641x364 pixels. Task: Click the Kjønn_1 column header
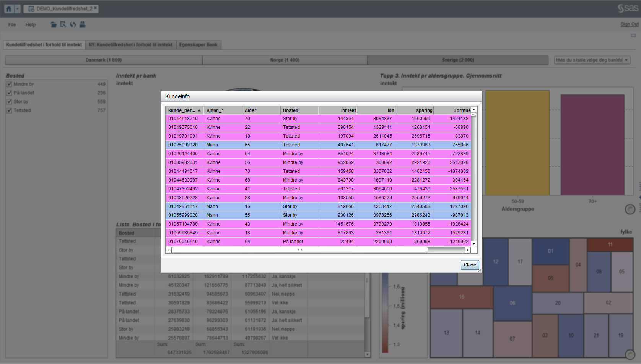coord(223,110)
